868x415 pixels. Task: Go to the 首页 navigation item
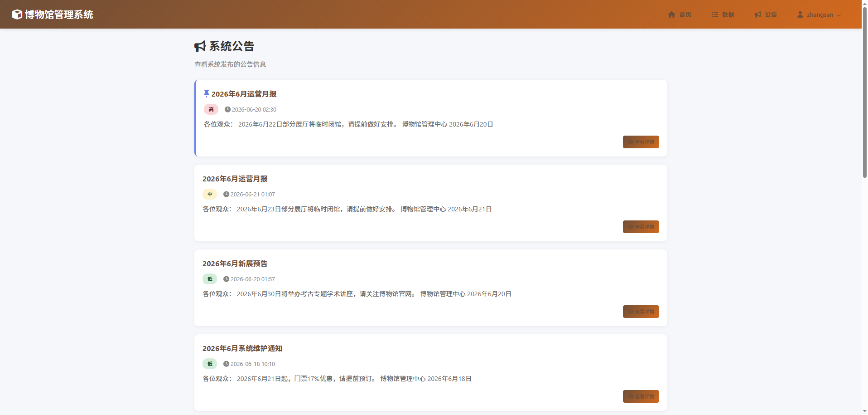tap(680, 15)
